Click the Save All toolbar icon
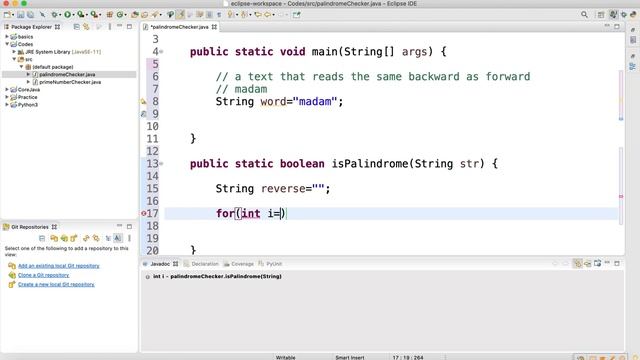 [x=30, y=15]
